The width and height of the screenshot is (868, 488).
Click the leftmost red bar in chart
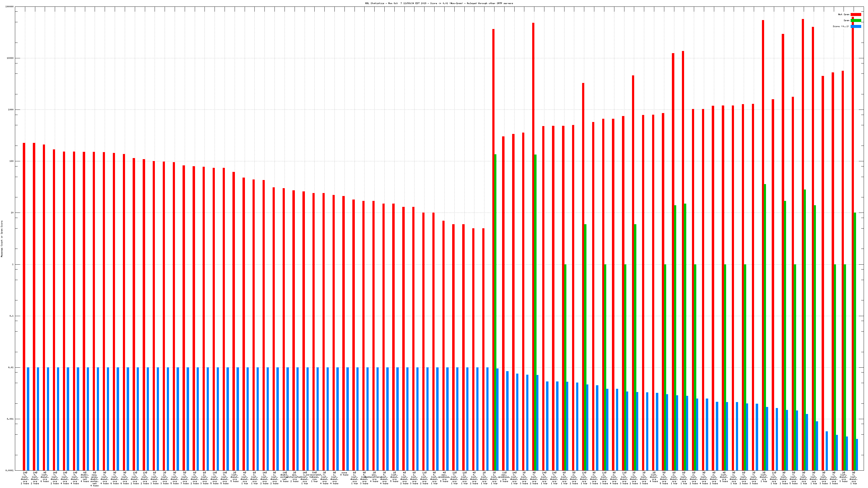pyautogui.click(x=24, y=303)
